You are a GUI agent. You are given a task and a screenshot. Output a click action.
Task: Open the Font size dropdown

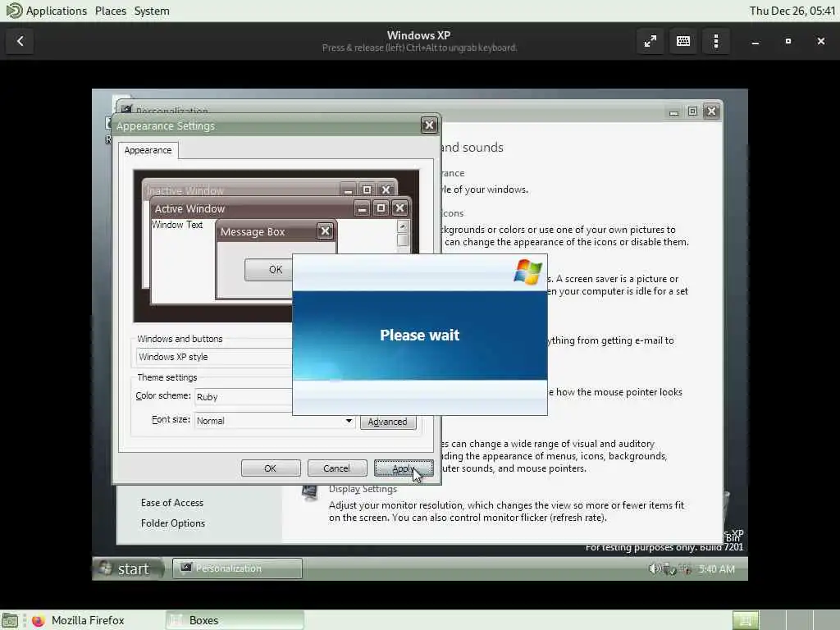coord(275,421)
